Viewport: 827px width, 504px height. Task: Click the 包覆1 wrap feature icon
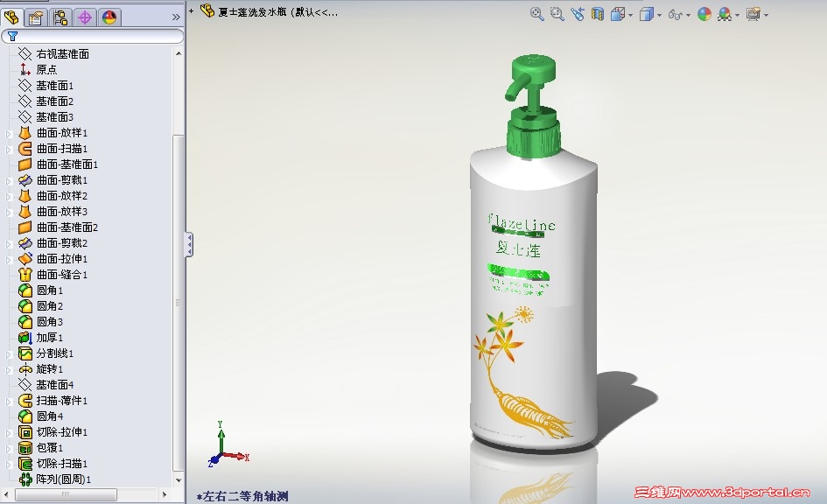pyautogui.click(x=25, y=448)
